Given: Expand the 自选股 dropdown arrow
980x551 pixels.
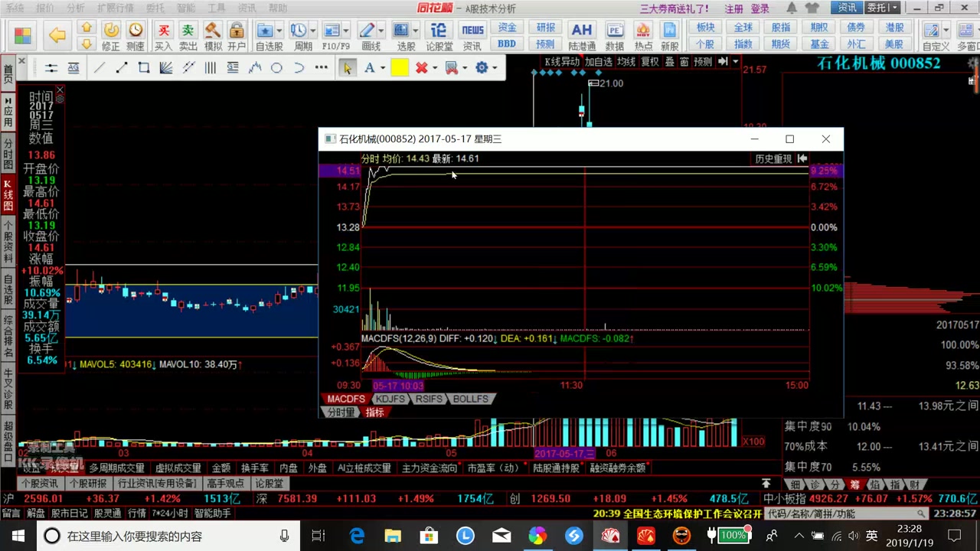Looking at the screenshot, I should pos(279,31).
